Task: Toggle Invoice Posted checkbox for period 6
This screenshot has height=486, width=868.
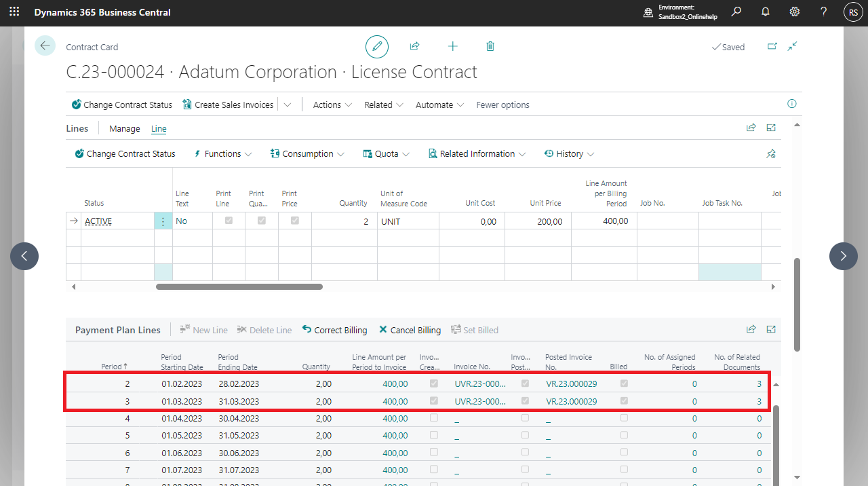Action: coord(525,452)
